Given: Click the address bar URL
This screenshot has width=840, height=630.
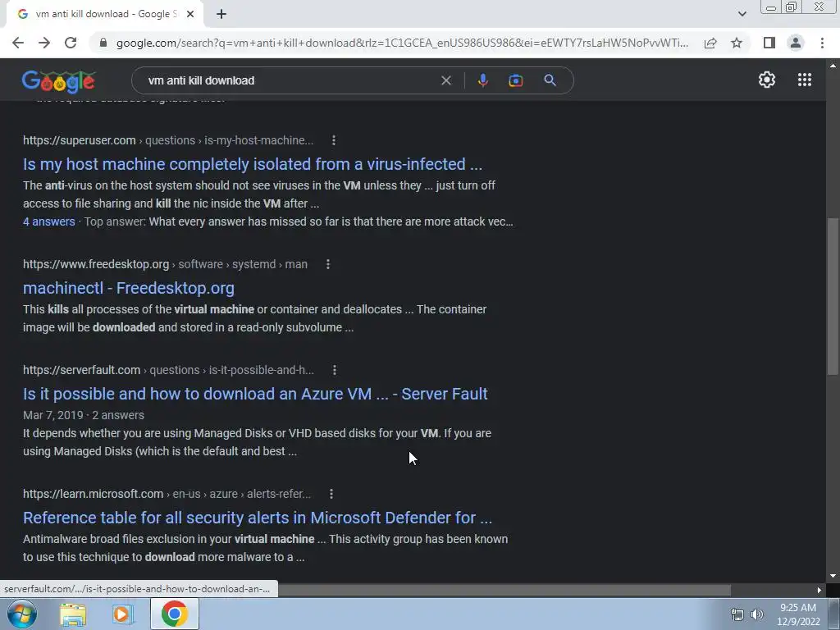Looking at the screenshot, I should [x=402, y=43].
